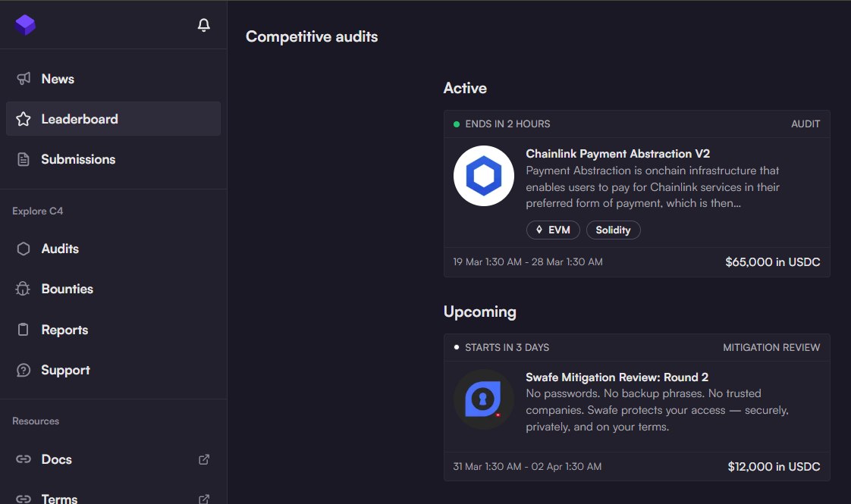Click the Solidity tag
This screenshot has width=851, height=504.
614,230
